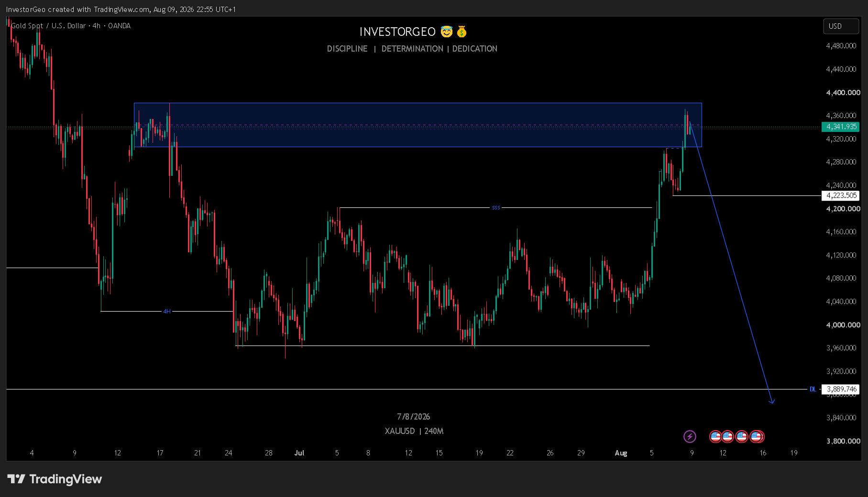This screenshot has width=868, height=497.
Task: Select the 4,223.505 price line label
Action: [x=840, y=195]
